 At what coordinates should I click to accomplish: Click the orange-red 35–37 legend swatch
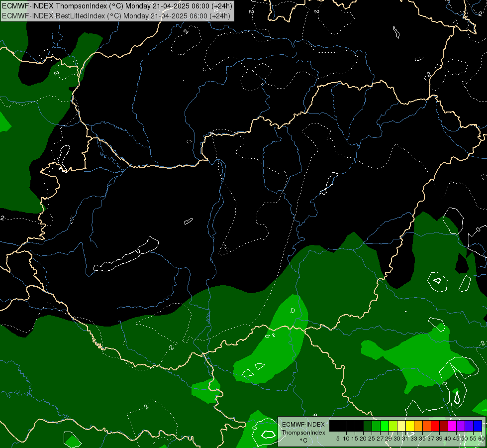point(427,426)
